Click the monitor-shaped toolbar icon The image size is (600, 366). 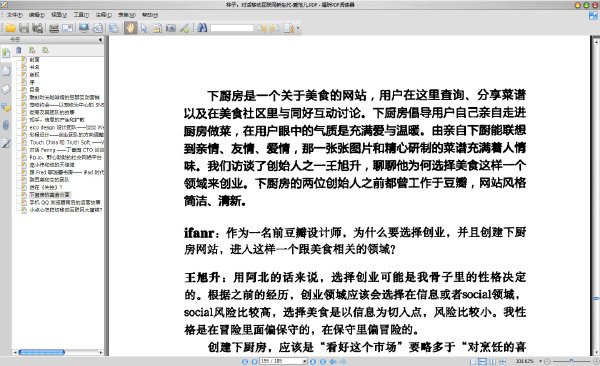tap(83, 28)
